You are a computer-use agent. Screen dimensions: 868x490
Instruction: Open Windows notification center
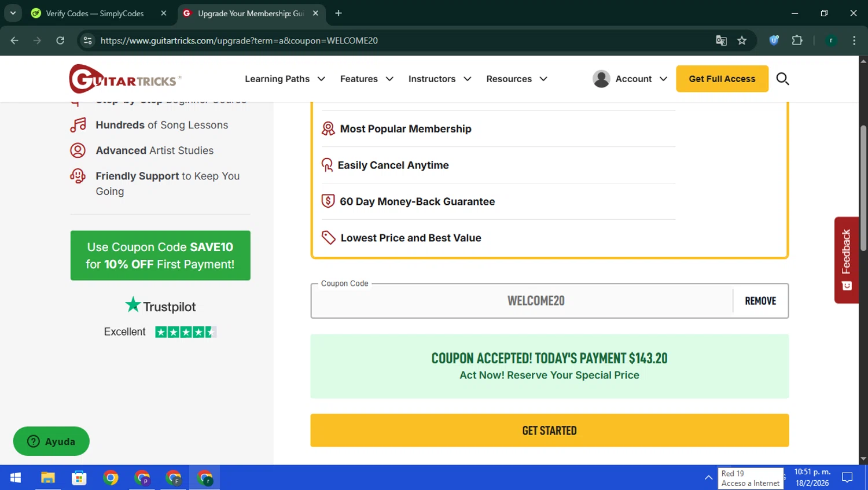(848, 478)
